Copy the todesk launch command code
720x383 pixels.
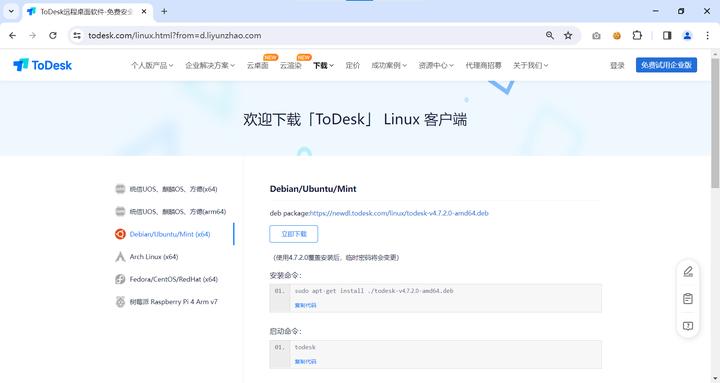tap(305, 361)
